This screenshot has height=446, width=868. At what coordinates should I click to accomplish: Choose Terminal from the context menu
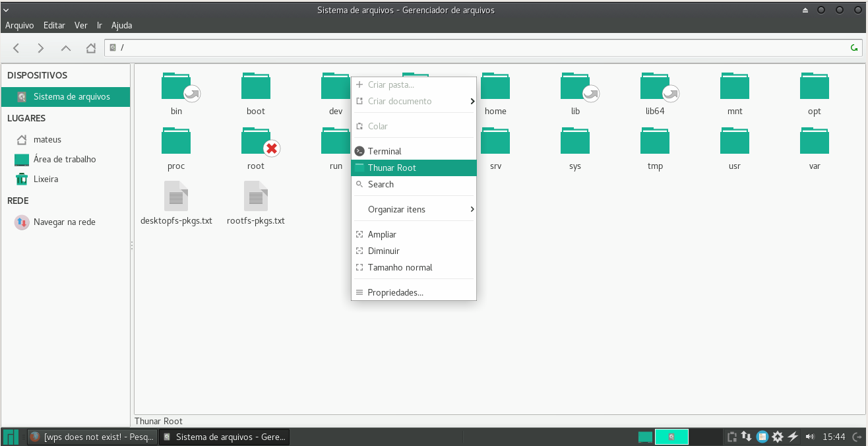(x=414, y=152)
